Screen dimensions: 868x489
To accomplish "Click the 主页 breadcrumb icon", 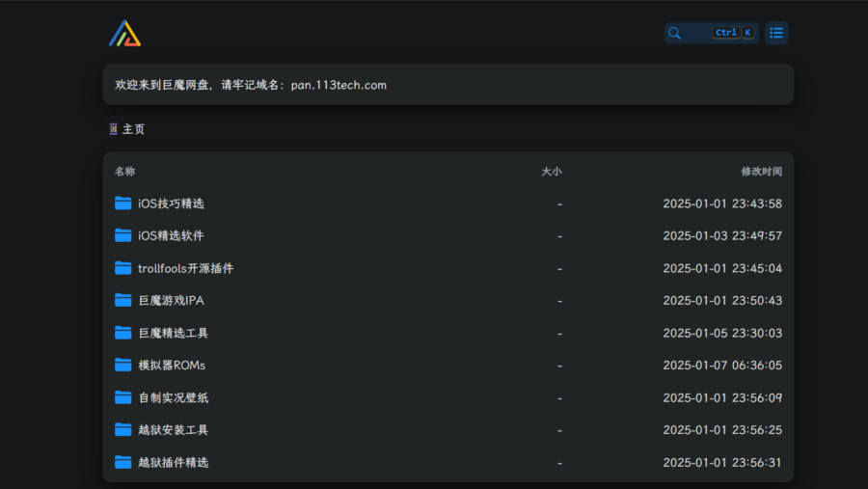I will point(114,129).
